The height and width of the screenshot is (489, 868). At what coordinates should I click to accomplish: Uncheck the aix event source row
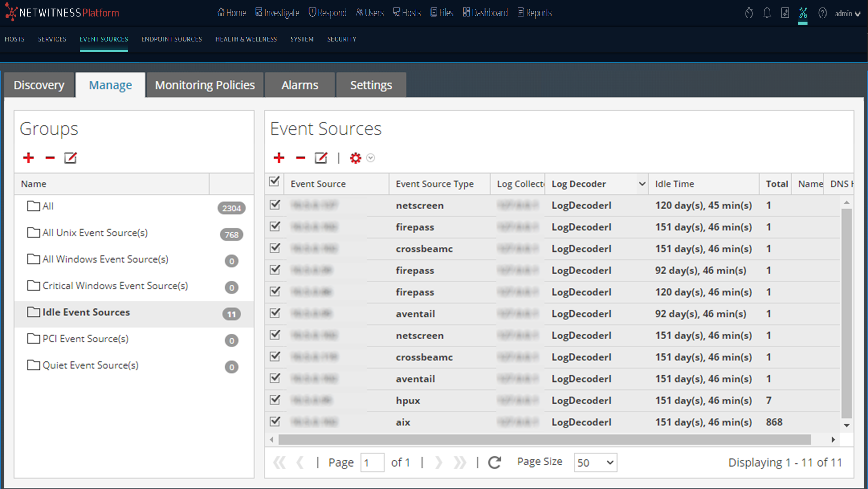[x=275, y=421]
